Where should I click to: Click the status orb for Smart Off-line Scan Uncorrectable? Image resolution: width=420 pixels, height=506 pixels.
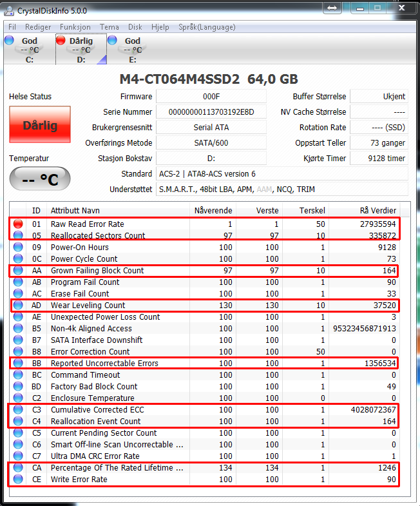18,444
